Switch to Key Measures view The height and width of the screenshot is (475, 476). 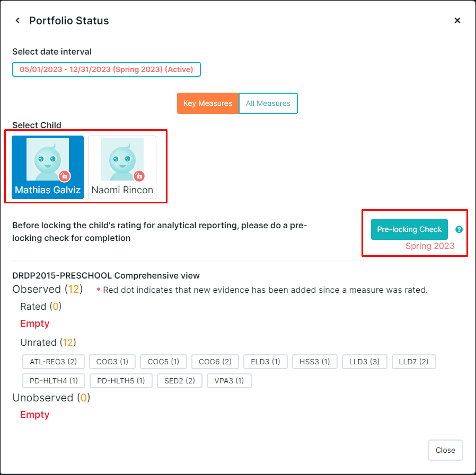(208, 103)
